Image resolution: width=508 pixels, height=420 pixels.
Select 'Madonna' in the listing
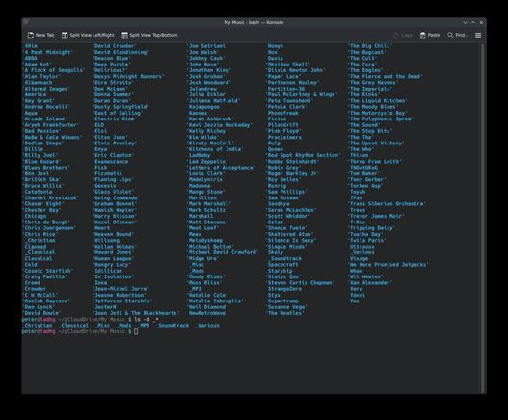(200, 186)
